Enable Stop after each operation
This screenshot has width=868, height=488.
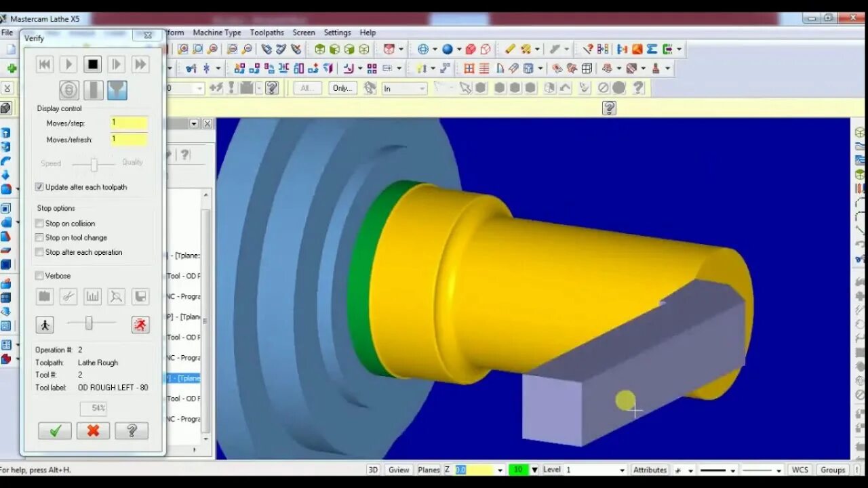tap(39, 252)
